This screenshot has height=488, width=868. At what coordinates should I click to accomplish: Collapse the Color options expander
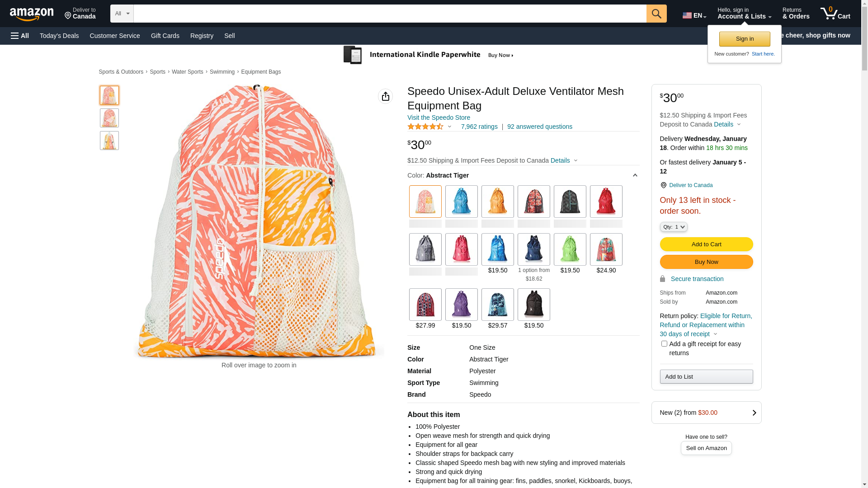pyautogui.click(x=635, y=175)
